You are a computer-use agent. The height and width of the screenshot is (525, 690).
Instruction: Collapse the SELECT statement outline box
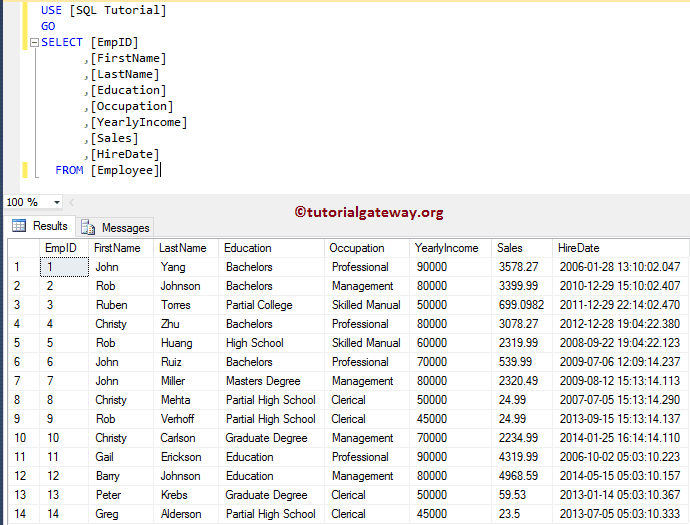pyautogui.click(x=34, y=43)
